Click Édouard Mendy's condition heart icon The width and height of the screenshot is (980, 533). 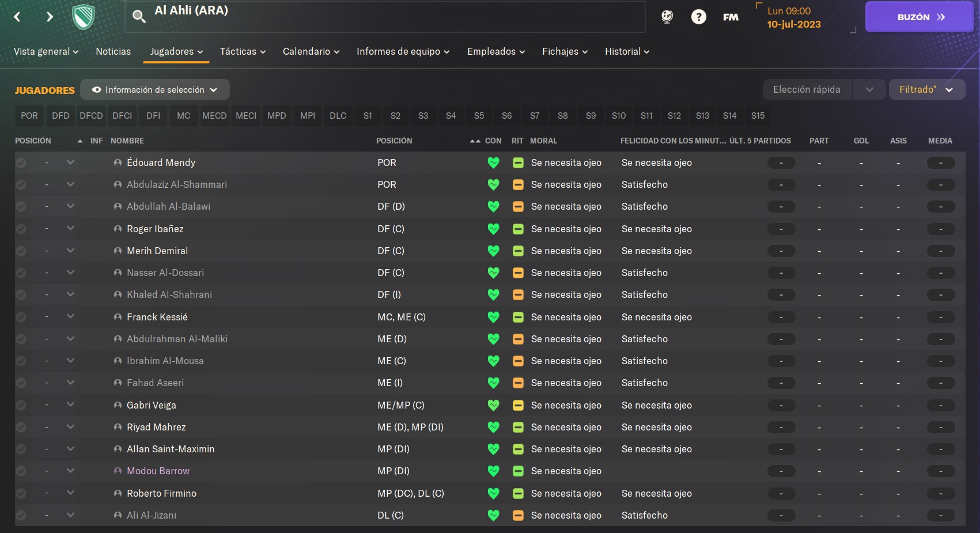tap(493, 163)
